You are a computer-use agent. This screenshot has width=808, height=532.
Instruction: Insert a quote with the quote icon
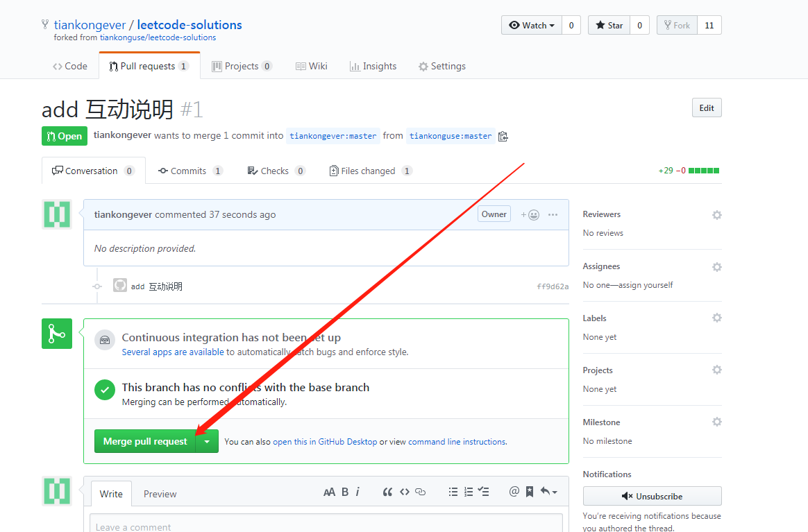pyautogui.click(x=387, y=492)
